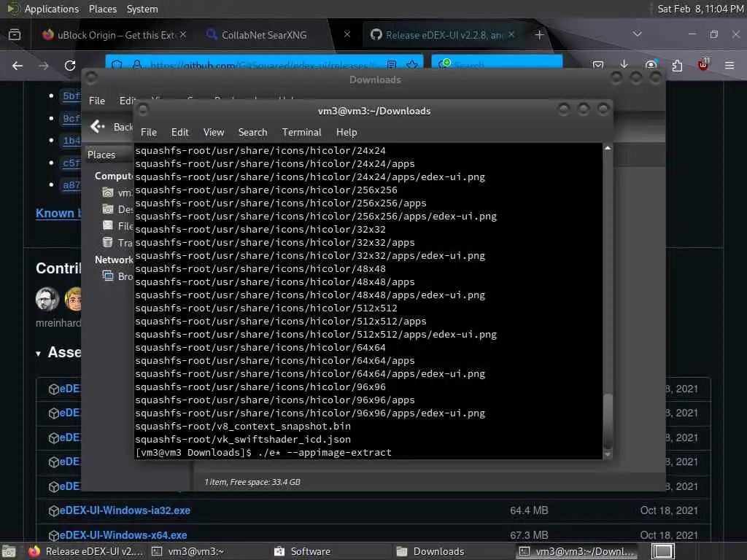
Task: Open Firefox hamburger application menu
Action: pyautogui.click(x=729, y=65)
